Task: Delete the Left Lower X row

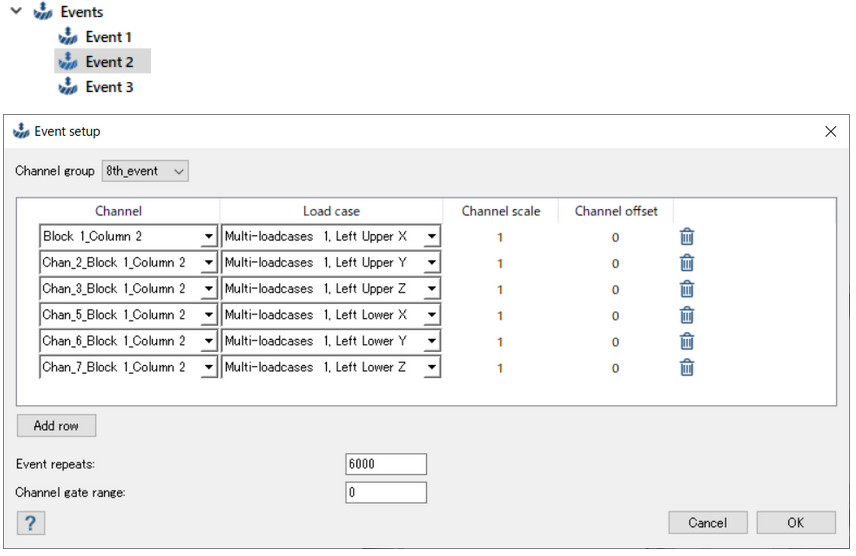Action: [687, 315]
